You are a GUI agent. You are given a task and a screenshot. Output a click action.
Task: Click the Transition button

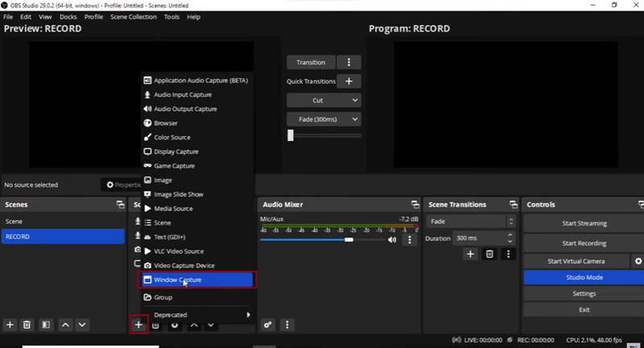(x=311, y=62)
